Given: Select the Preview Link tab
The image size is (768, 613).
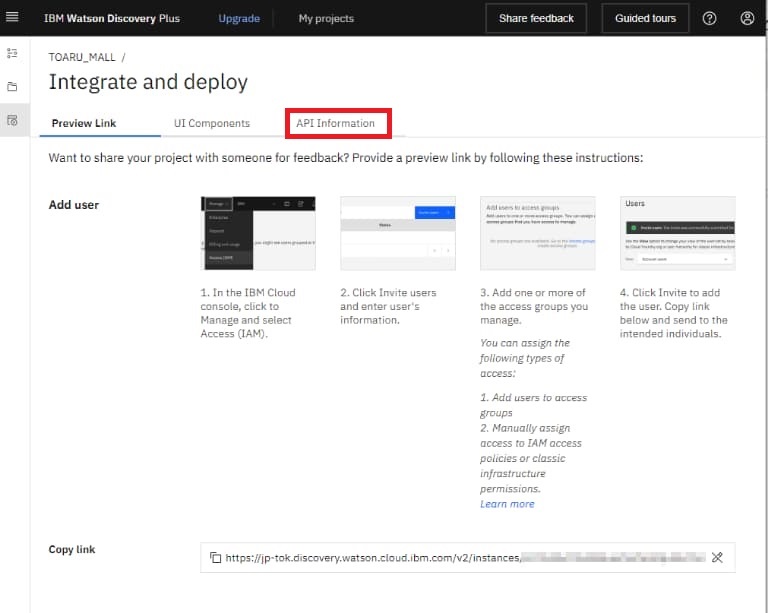Looking at the screenshot, I should tap(84, 123).
